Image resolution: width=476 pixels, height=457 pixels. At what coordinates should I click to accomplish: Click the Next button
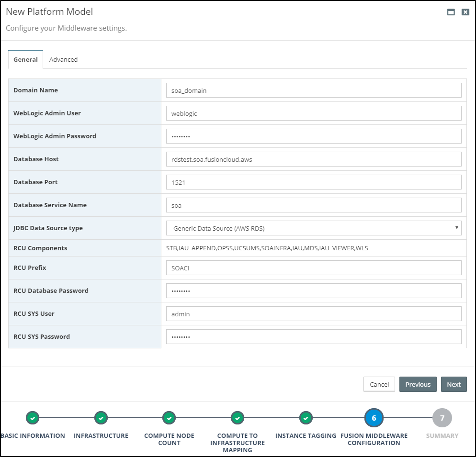tap(453, 384)
